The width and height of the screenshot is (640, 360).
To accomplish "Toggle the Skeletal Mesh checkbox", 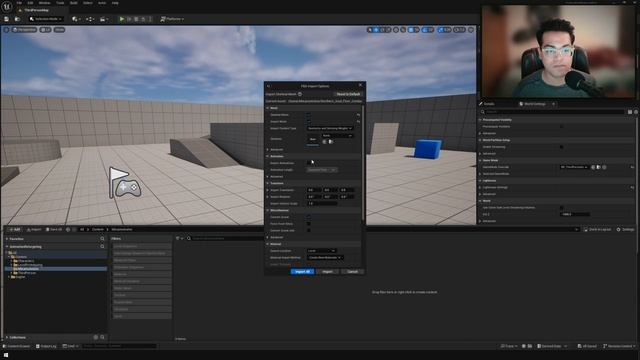I will 309,115.
